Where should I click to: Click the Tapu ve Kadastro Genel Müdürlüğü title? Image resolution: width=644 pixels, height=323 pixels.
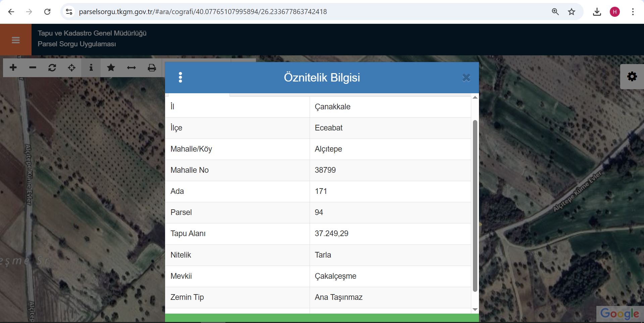(x=92, y=33)
